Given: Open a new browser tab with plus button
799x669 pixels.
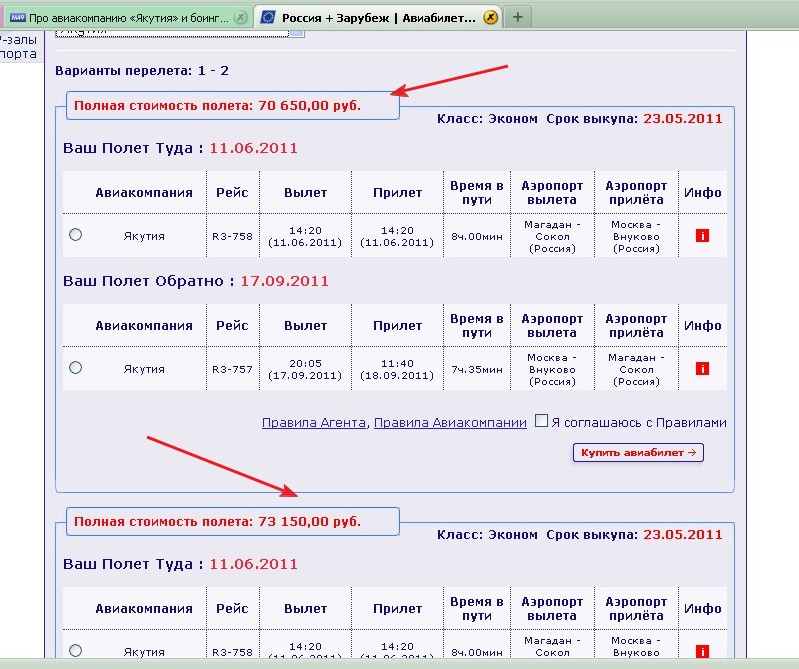Looking at the screenshot, I should tap(517, 17).
